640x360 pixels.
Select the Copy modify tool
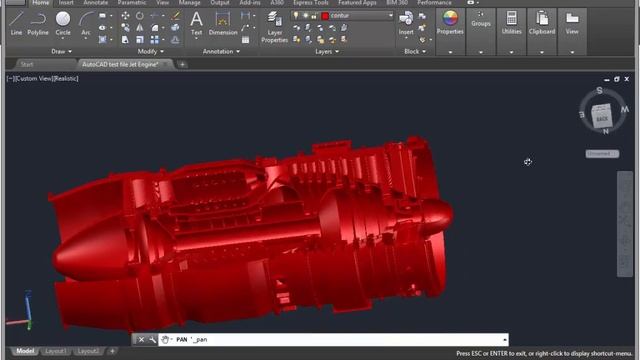(x=125, y=28)
